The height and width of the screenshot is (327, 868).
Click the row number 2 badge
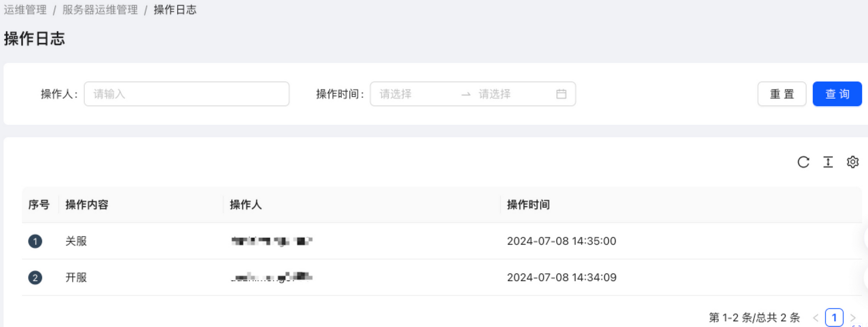coord(35,278)
